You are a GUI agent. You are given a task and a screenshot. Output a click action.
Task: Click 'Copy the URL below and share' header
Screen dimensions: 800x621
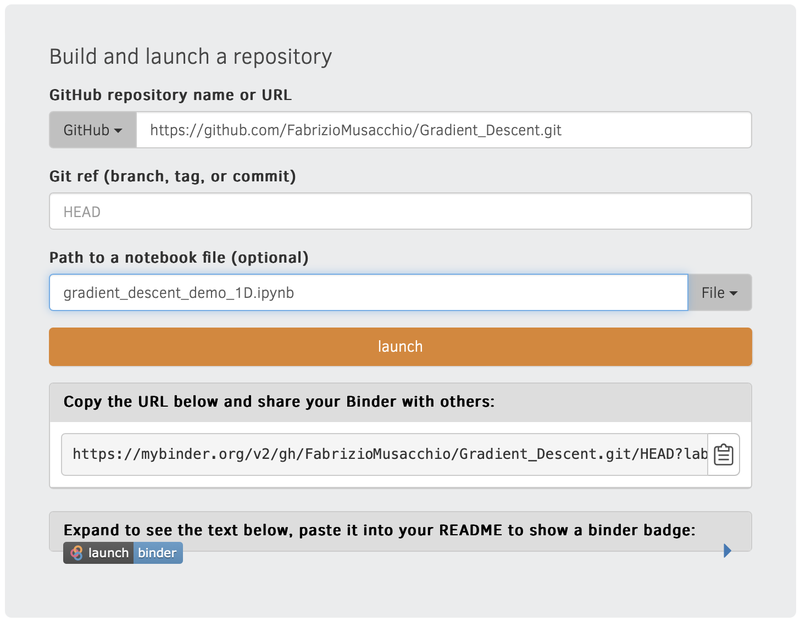[x=279, y=402]
